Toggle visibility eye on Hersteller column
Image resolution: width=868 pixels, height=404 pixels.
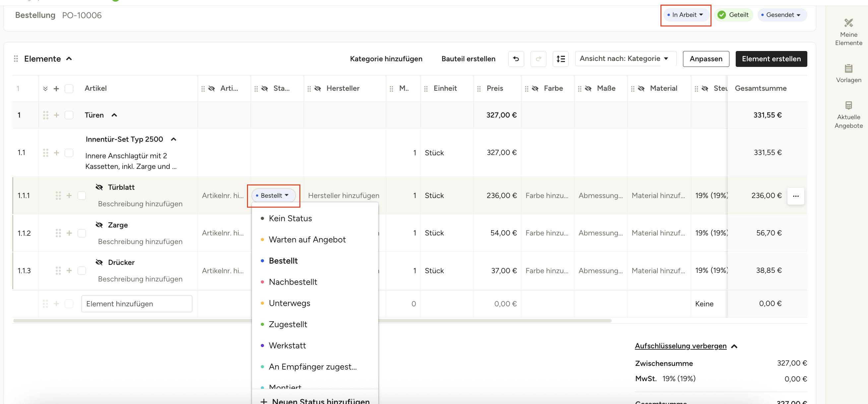pyautogui.click(x=317, y=88)
